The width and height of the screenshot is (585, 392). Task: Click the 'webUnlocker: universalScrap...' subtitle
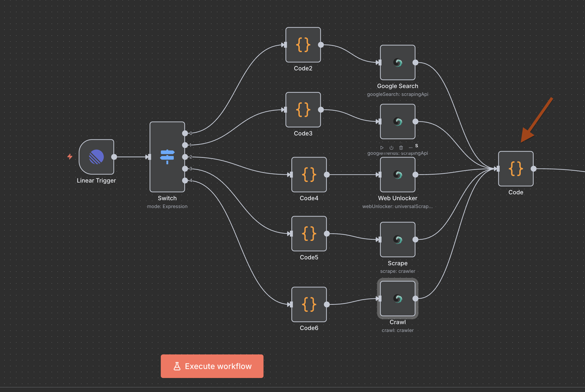coord(398,207)
